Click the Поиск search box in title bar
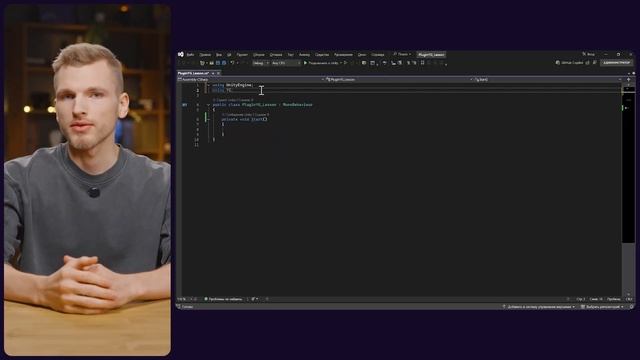 (402, 54)
